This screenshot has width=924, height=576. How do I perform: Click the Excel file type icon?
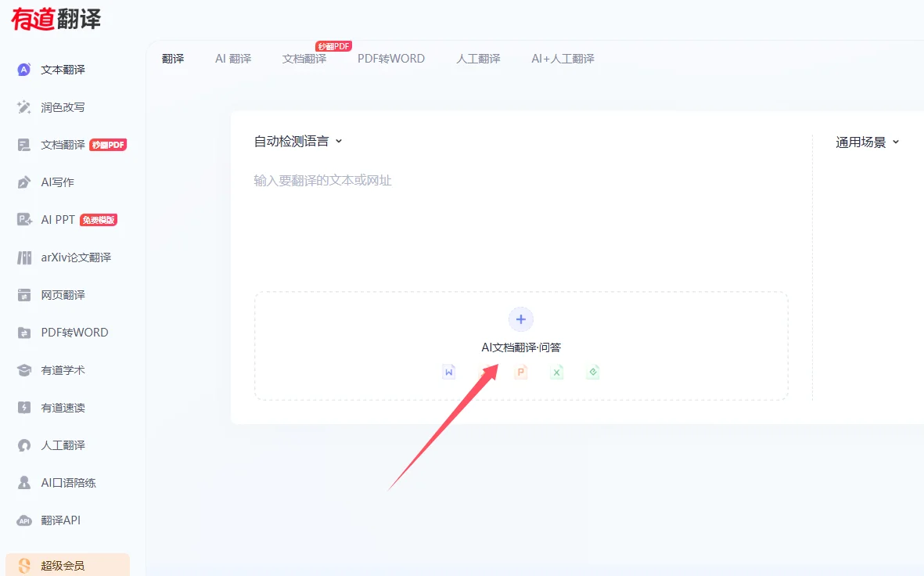(556, 373)
